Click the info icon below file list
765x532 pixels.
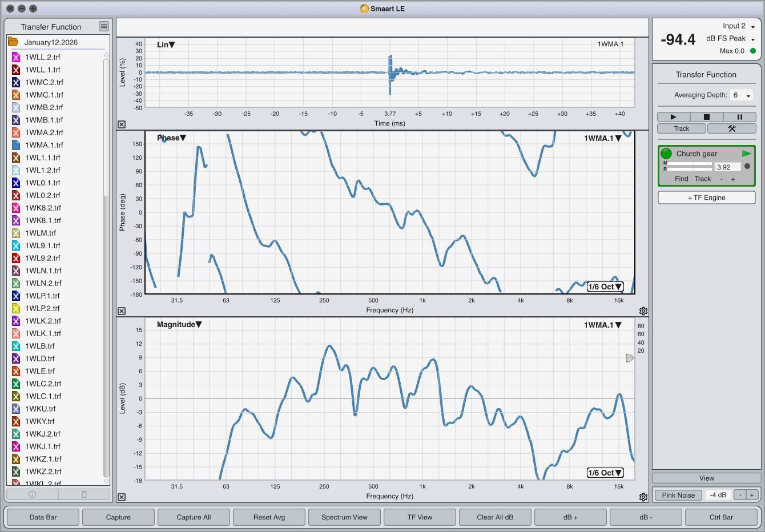coord(33,494)
